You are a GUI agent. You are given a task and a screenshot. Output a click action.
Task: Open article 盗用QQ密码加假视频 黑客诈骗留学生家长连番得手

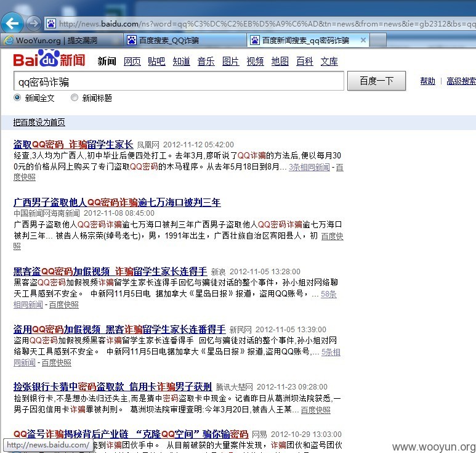click(119, 329)
